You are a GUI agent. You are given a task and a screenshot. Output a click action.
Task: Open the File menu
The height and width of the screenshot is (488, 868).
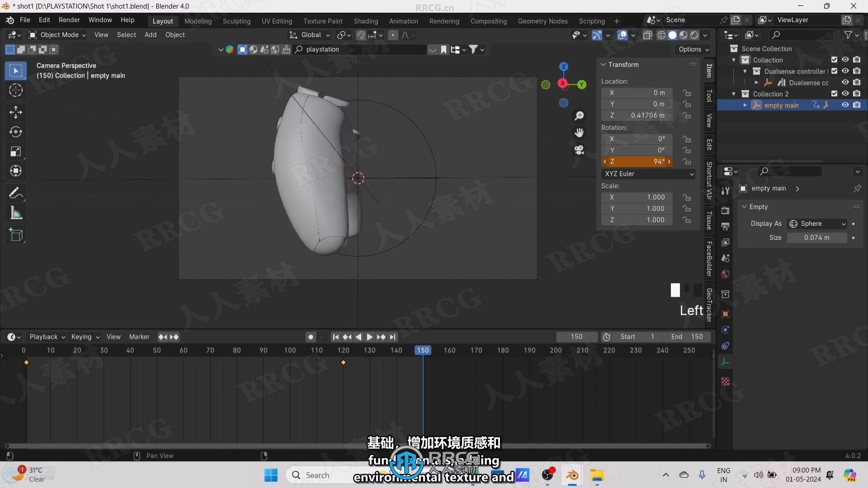click(25, 20)
